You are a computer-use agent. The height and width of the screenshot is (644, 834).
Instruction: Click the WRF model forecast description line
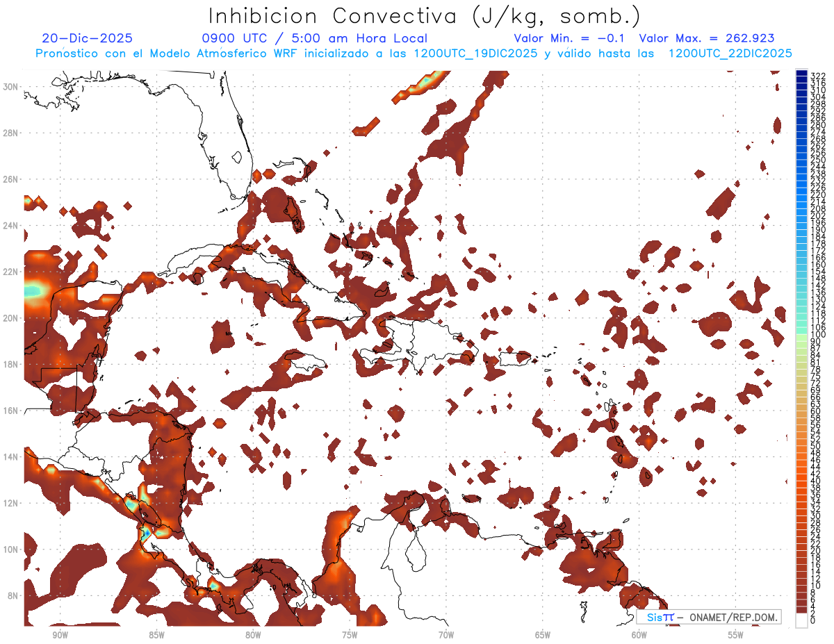click(414, 53)
